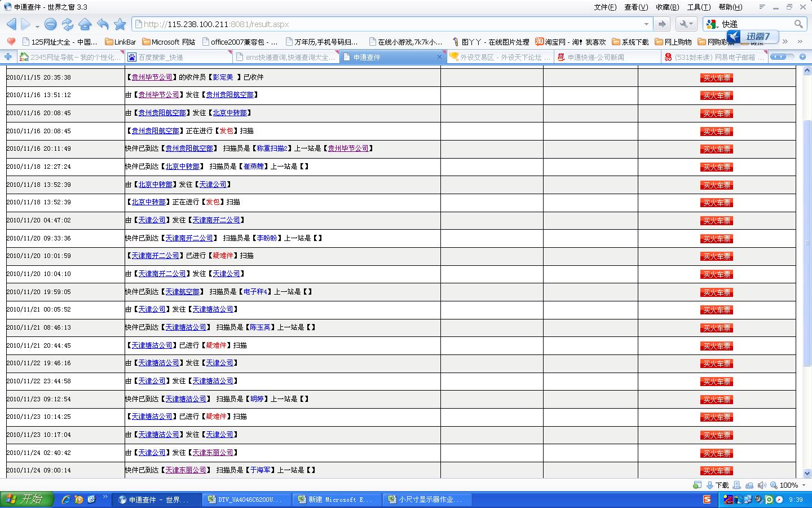Click 买火车票 button in 2010/11/24 09:00:14 row

[717, 471]
